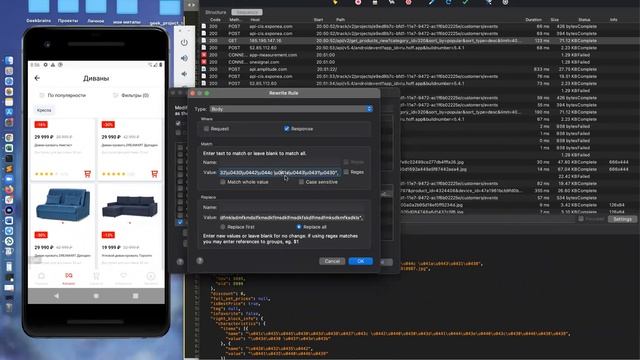
Task: Enable the Request checkbox
Action: coord(206,129)
